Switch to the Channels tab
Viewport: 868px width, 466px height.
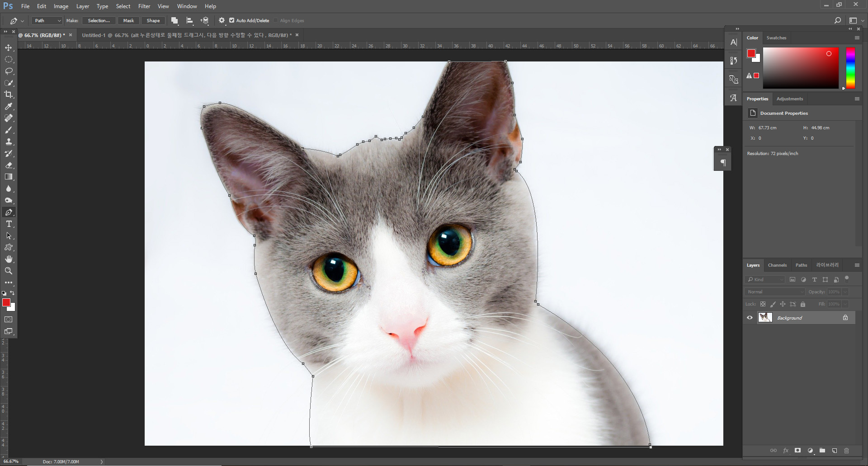tap(777, 265)
